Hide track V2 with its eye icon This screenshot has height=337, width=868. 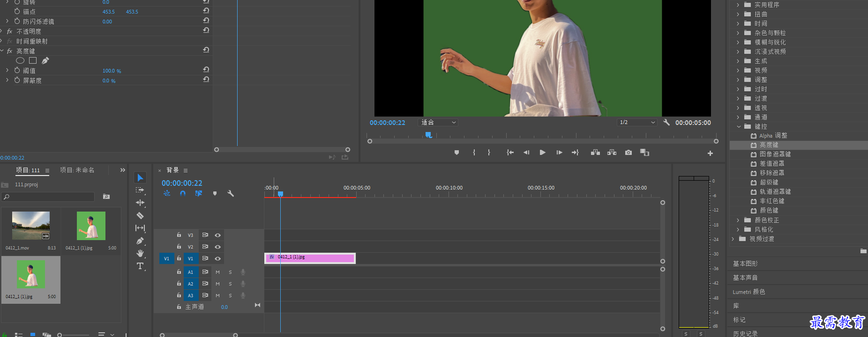point(217,247)
